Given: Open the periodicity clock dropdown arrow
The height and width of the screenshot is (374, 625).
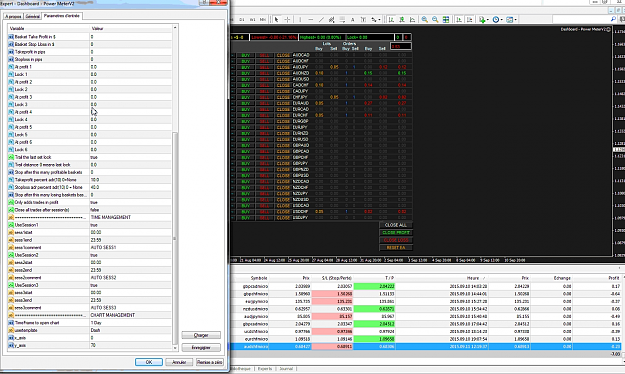Looking at the screenshot, I should 502,20.
